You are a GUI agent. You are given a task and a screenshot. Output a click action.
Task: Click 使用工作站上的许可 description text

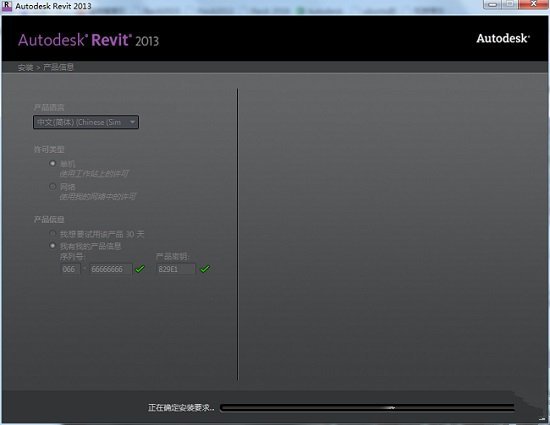94,174
